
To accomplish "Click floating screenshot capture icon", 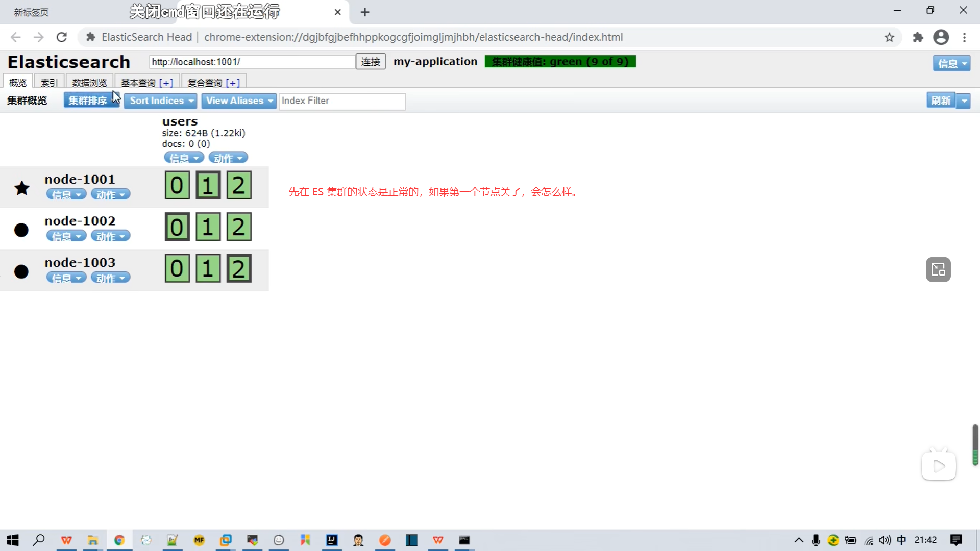I will point(938,269).
